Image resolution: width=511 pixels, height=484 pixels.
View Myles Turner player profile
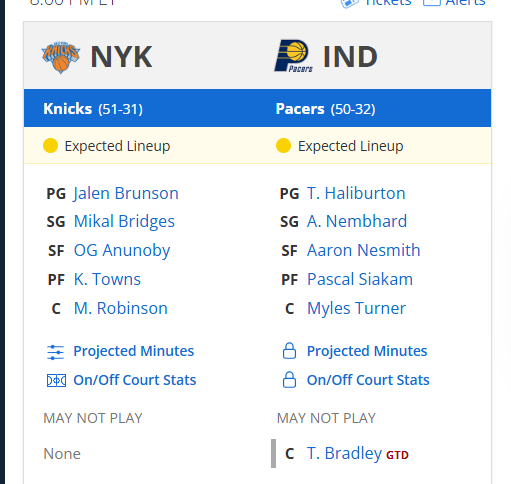pos(356,309)
